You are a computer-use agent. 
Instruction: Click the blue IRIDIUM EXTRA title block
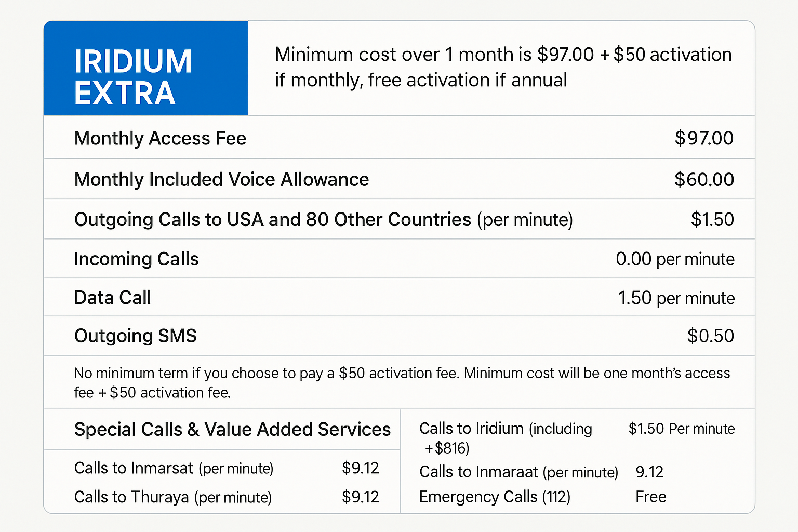click(145, 69)
